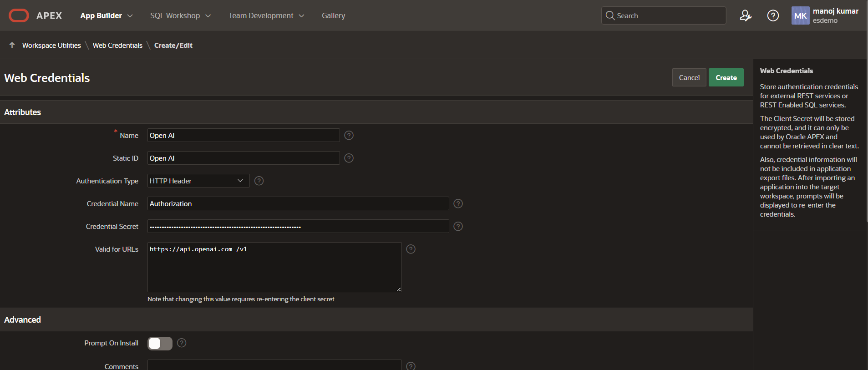Show help for Authentication Type

click(x=259, y=181)
